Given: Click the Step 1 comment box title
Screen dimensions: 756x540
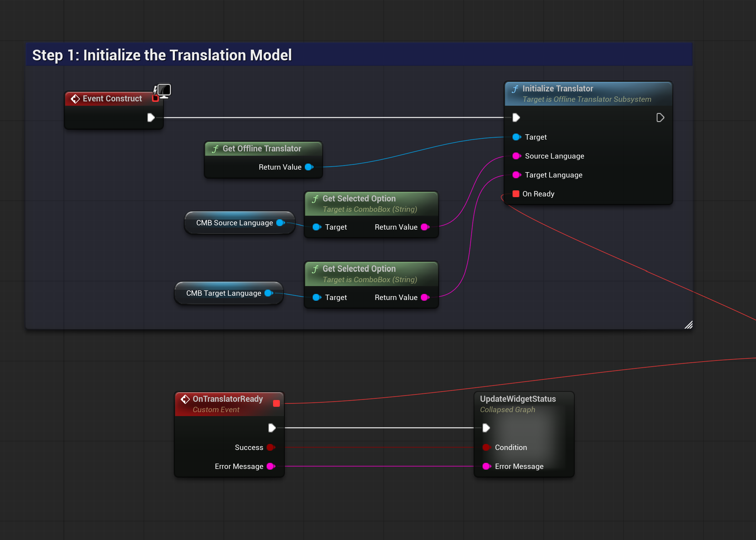Looking at the screenshot, I should (x=162, y=55).
